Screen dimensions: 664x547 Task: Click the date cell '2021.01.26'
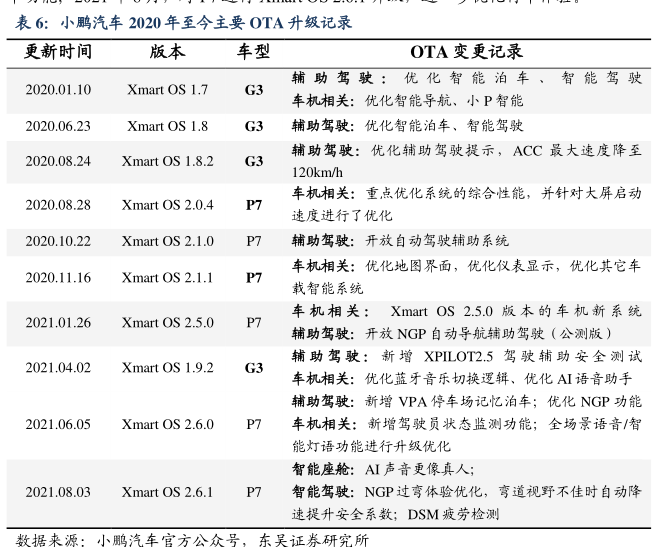(58, 323)
